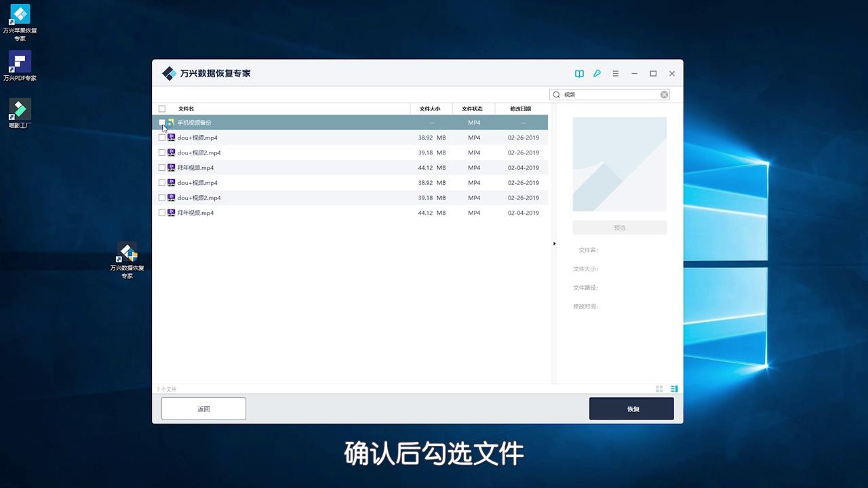
Task: Clear the 视频 search with the X icon
Action: 664,94
